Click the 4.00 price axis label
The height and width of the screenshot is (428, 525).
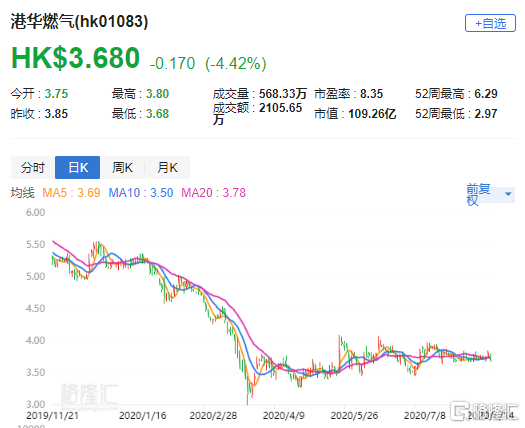pyautogui.click(x=35, y=341)
